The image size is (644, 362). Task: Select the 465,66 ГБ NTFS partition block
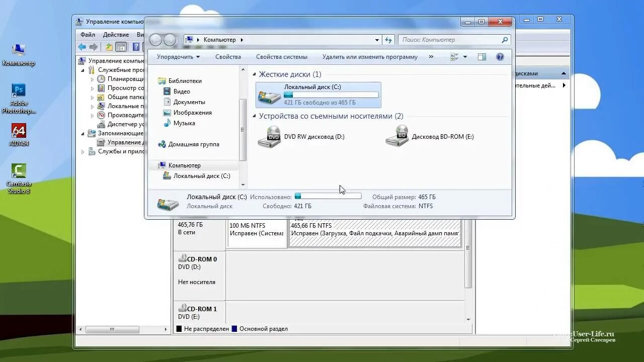pos(375,233)
